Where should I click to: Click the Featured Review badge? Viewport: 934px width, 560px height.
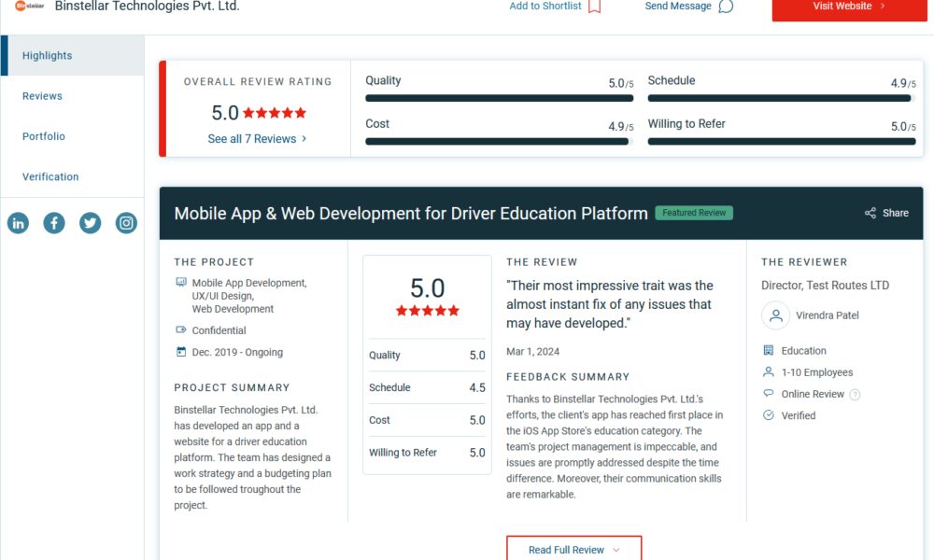[x=694, y=213]
